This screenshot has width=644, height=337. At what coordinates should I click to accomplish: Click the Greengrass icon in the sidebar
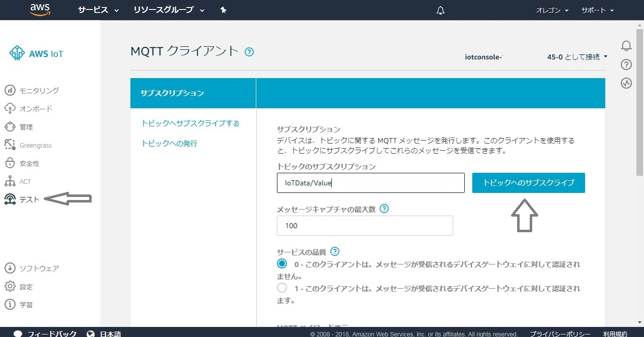(x=10, y=145)
